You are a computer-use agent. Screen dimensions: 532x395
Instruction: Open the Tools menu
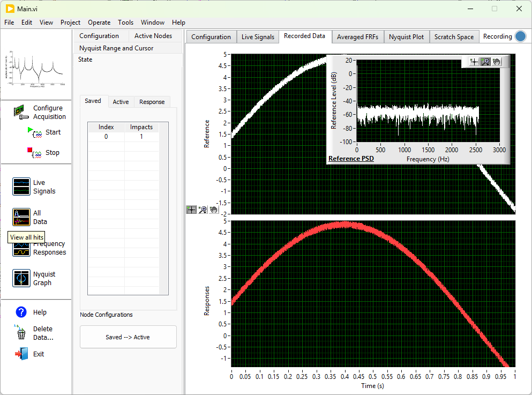125,23
